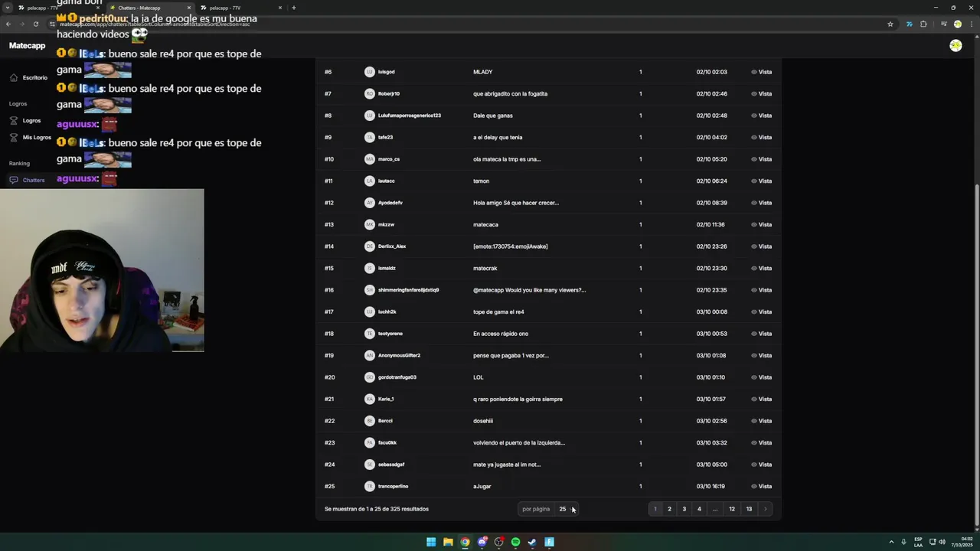
Task: Go to page 3 of results
Action: [684, 509]
